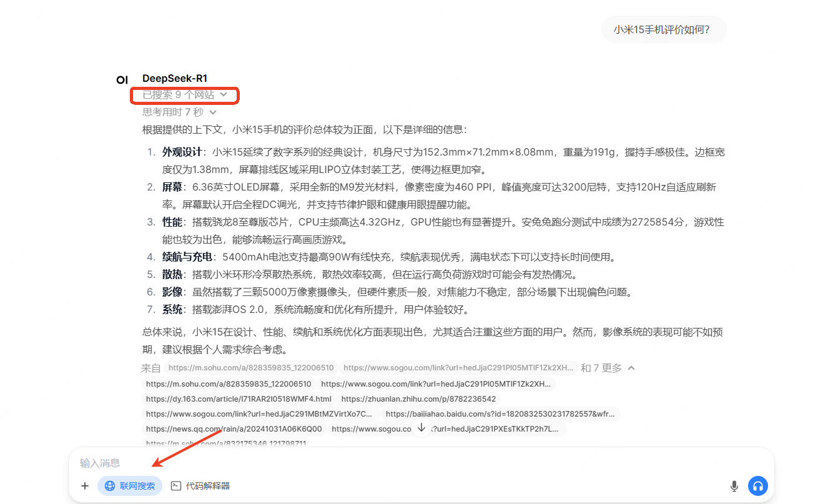823x504 pixels.
Task: Expand the 思考用时 7 秒 reasoning section
Action: tap(180, 112)
